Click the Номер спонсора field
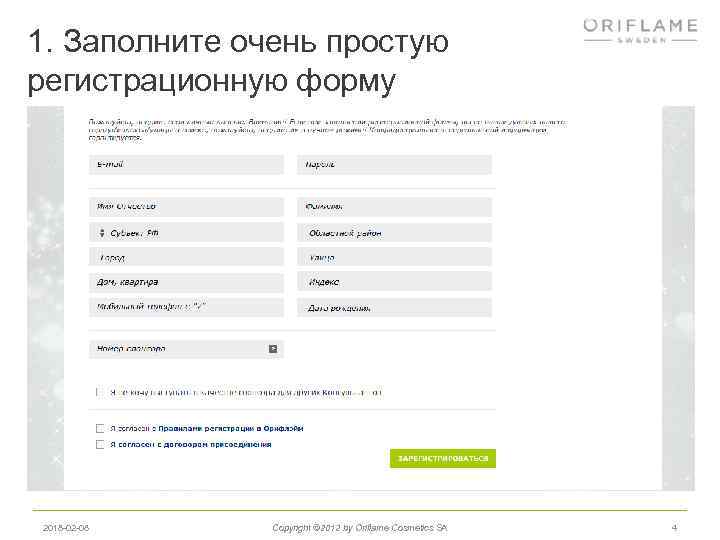Screen dimensions: 720x540 186,349
